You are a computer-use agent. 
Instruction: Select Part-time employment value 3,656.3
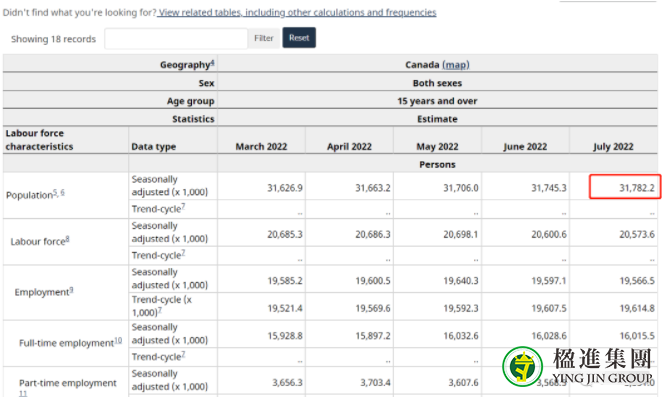288,382
